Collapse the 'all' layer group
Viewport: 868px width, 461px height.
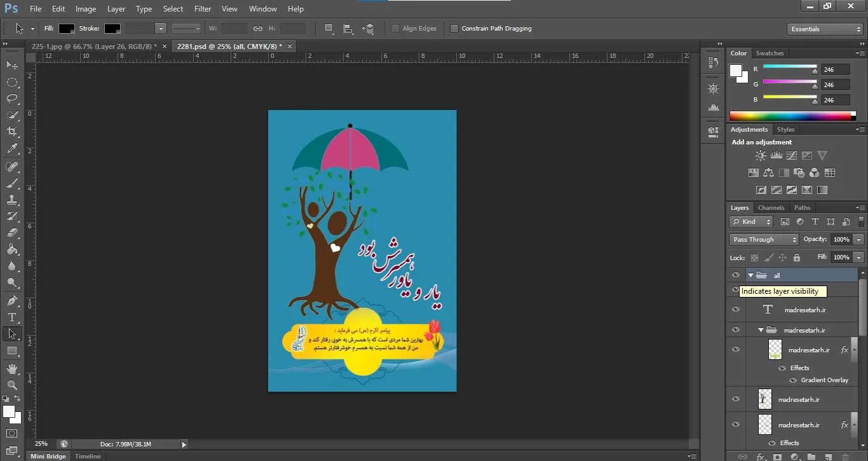pyautogui.click(x=750, y=275)
